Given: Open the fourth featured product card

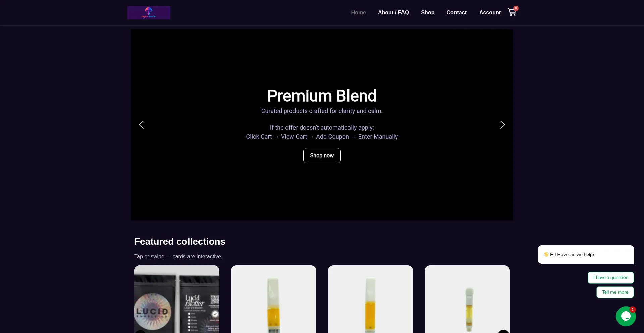Looking at the screenshot, I should [467, 299].
